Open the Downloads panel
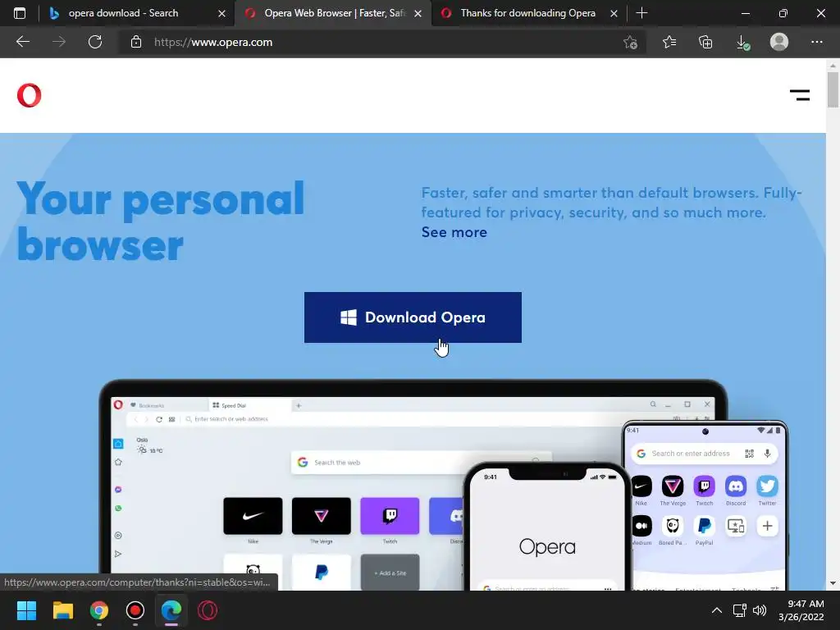The image size is (840, 630). tap(742, 42)
